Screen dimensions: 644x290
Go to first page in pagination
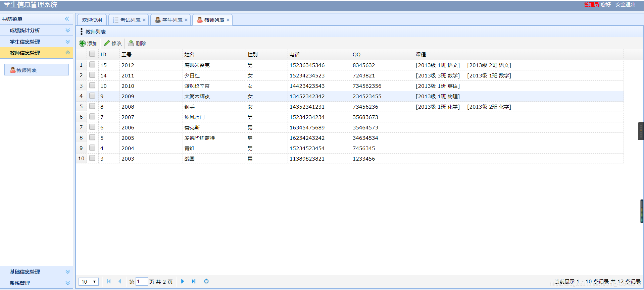pos(109,281)
